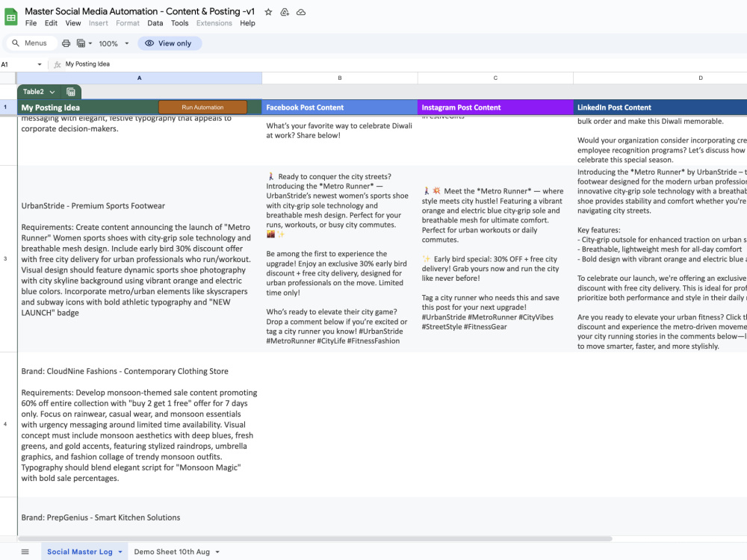Expand the name box dropdown arrow
Screen dimensions: 747x560
point(40,64)
